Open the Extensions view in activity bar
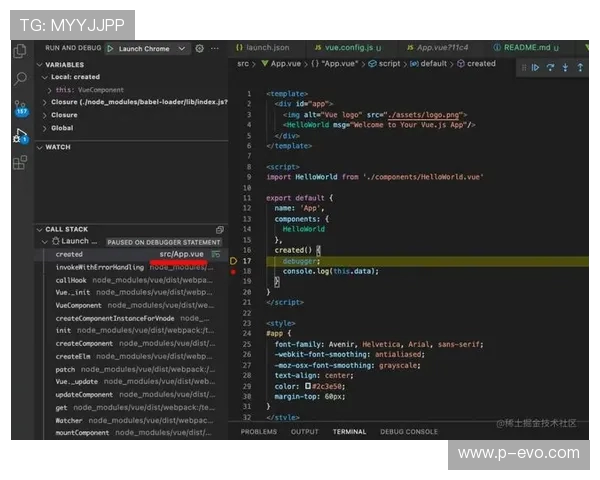The height and width of the screenshot is (480, 600). 20,161
